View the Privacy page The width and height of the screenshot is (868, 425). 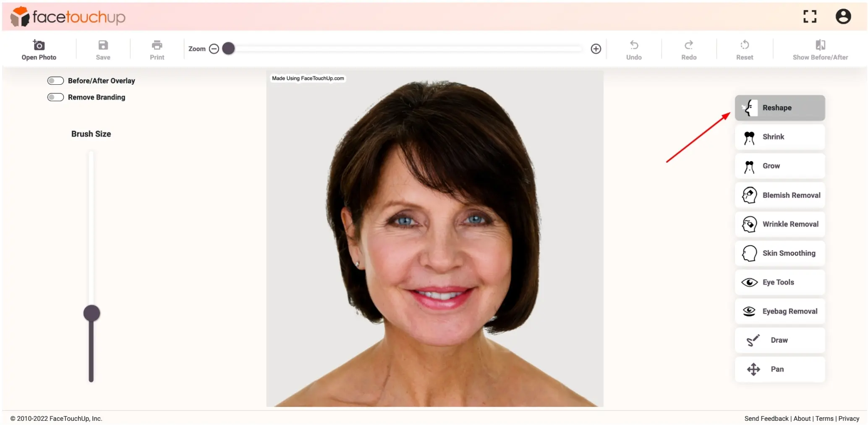point(849,418)
